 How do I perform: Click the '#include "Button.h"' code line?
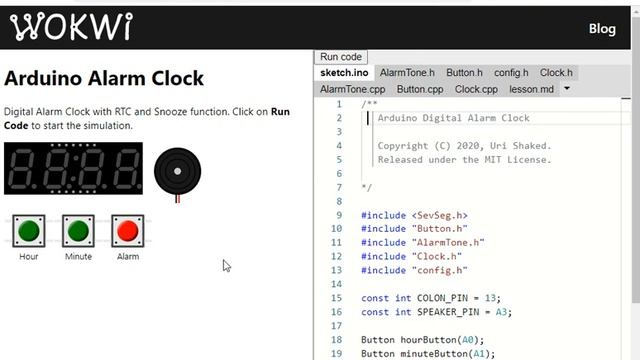[x=414, y=229]
